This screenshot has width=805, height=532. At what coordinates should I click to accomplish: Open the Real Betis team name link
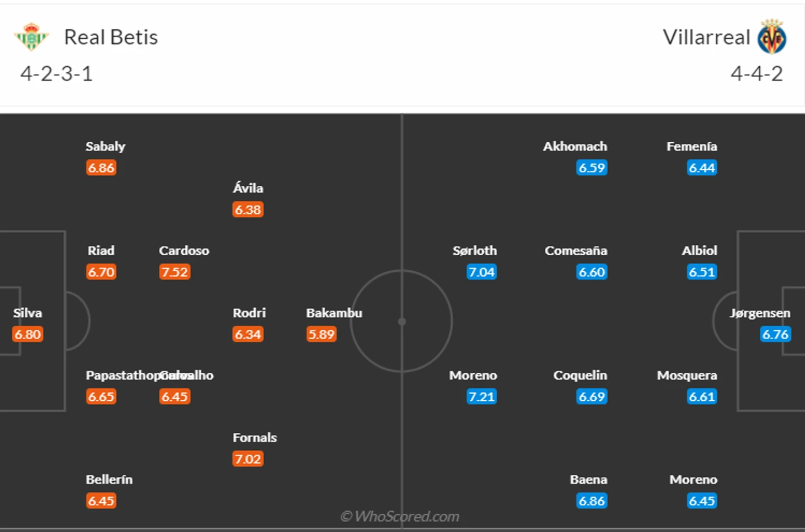tap(111, 37)
